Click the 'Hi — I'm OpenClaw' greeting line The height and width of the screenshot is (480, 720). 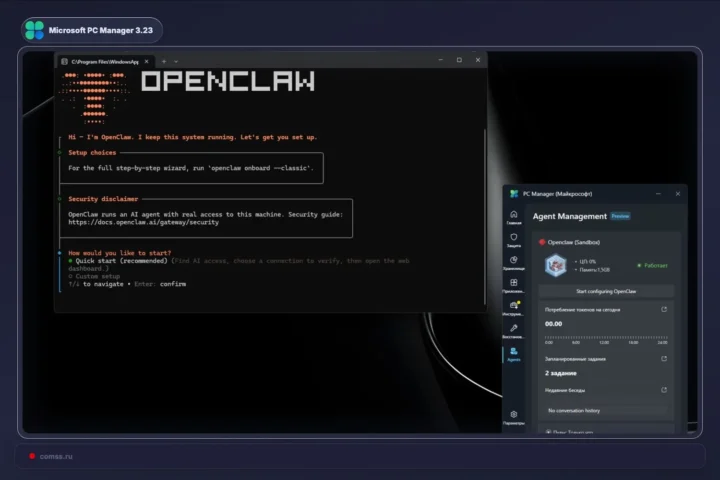click(193, 137)
